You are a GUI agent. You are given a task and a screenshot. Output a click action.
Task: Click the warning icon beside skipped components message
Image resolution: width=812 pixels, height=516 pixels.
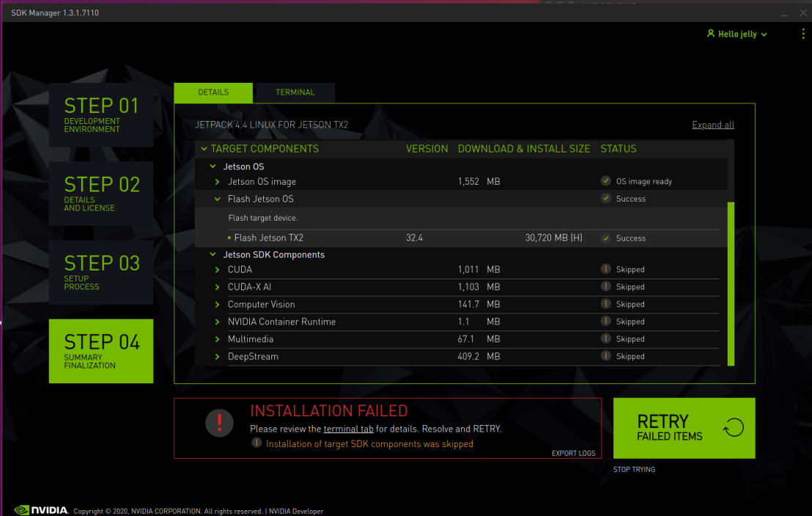tap(256, 443)
